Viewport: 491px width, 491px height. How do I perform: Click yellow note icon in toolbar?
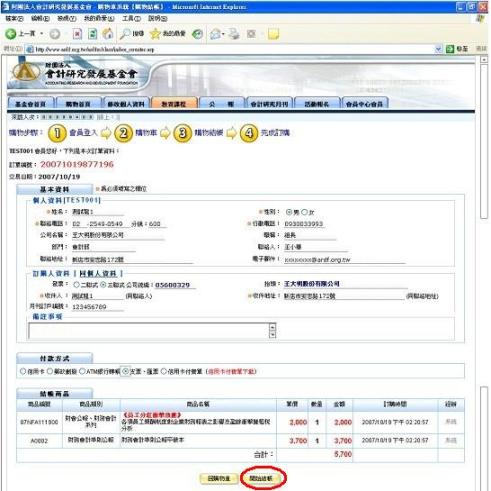[273, 34]
